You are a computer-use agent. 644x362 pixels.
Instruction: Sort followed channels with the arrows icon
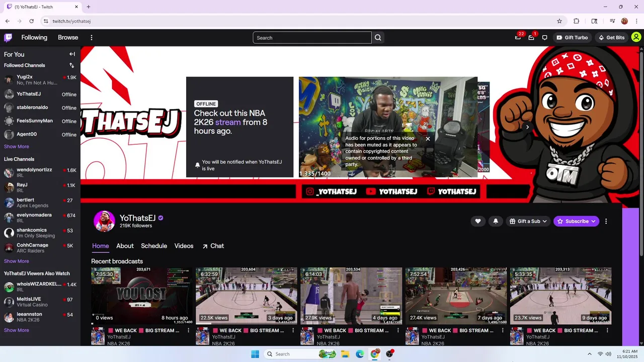pos(71,65)
